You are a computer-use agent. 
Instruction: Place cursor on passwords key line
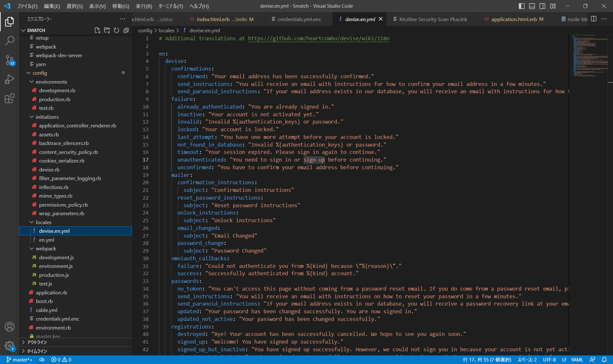coord(186,281)
